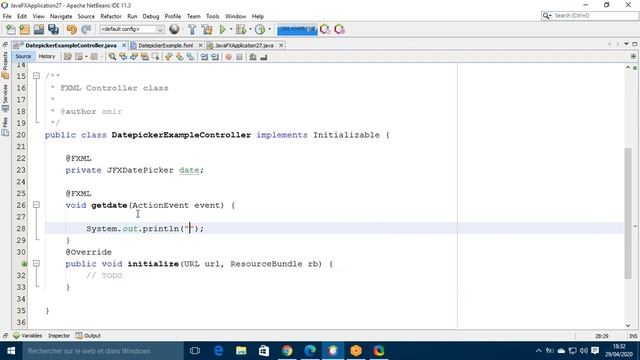Open the File menu
Image resolution: width=640 pixels, height=360 pixels.
click(x=7, y=16)
